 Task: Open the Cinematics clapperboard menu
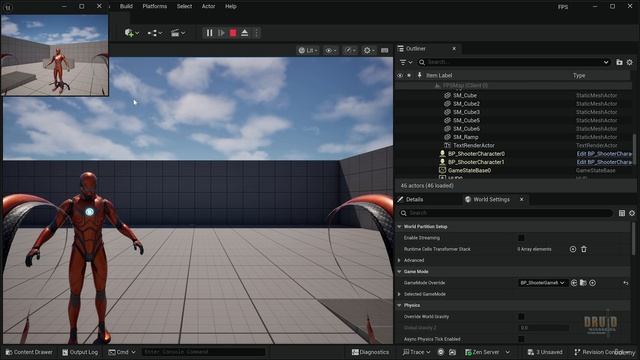[178, 33]
